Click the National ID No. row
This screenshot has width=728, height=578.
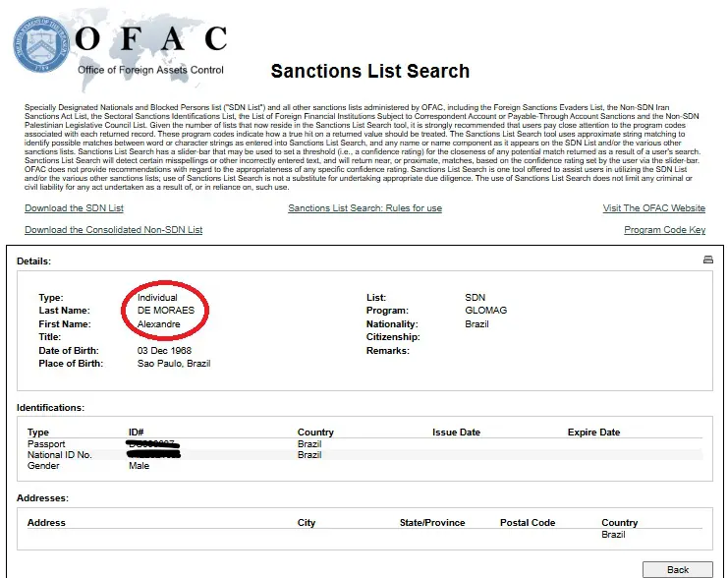tap(364, 455)
